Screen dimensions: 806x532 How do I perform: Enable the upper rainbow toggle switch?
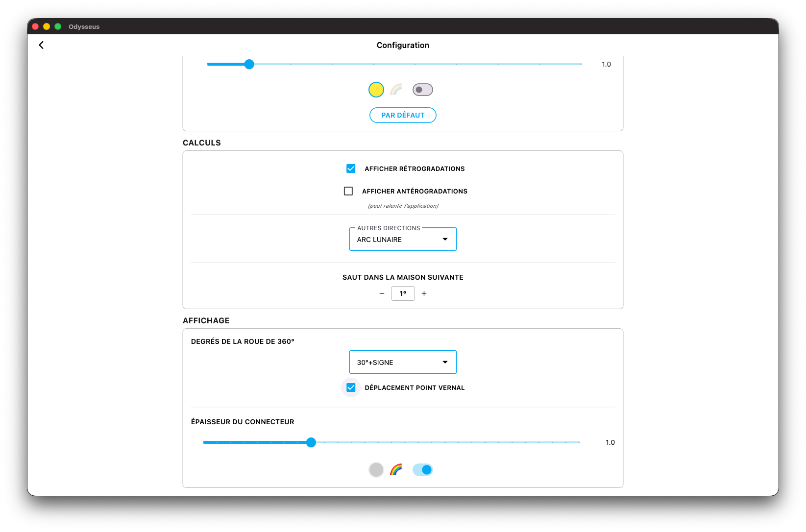click(x=422, y=90)
